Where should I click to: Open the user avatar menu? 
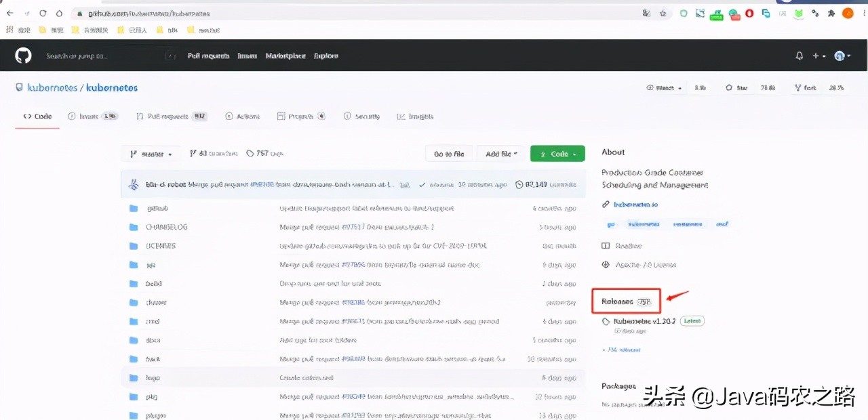(842, 56)
